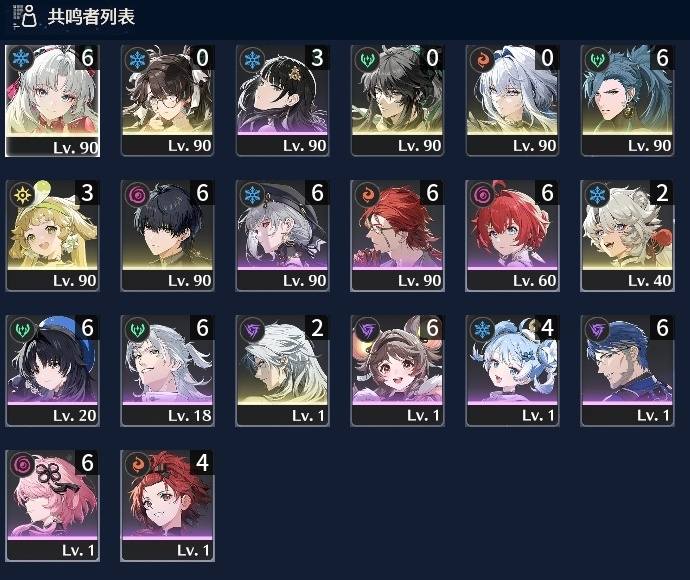
Task: Click ice icon on the Lv. 40 curly-haired card
Action: [597, 194]
